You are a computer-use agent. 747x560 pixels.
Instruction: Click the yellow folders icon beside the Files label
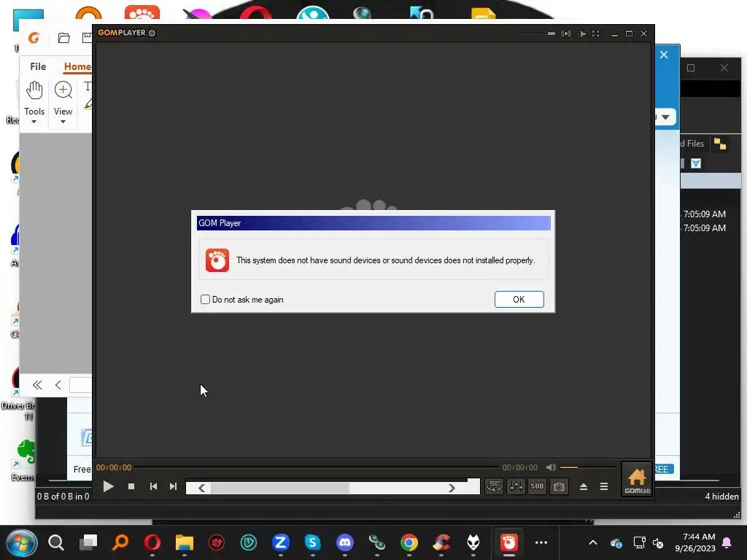[720, 144]
